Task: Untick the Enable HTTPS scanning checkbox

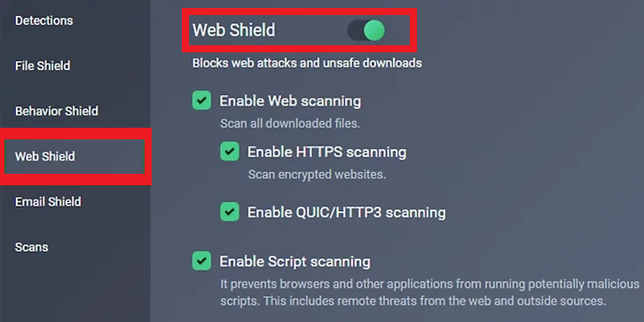Action: click(x=230, y=152)
